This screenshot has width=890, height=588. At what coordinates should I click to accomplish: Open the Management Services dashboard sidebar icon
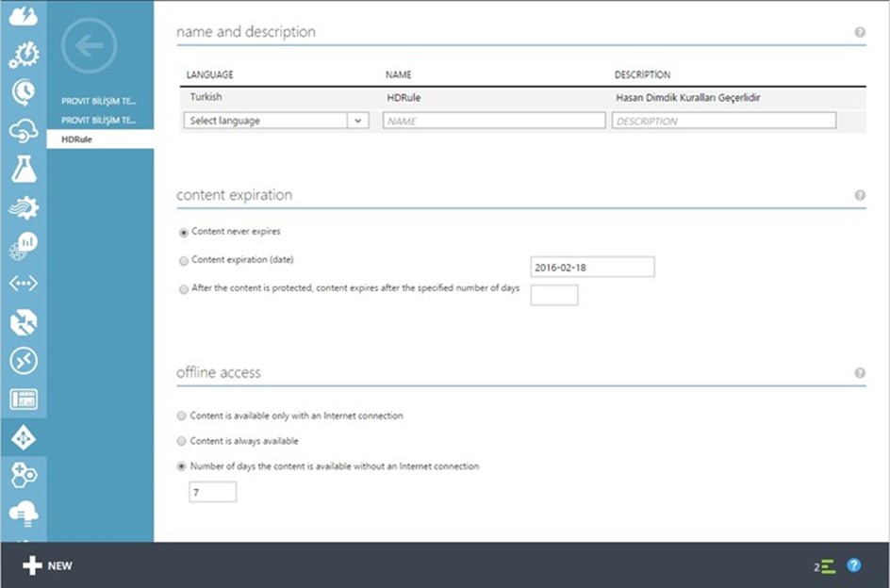click(24, 399)
